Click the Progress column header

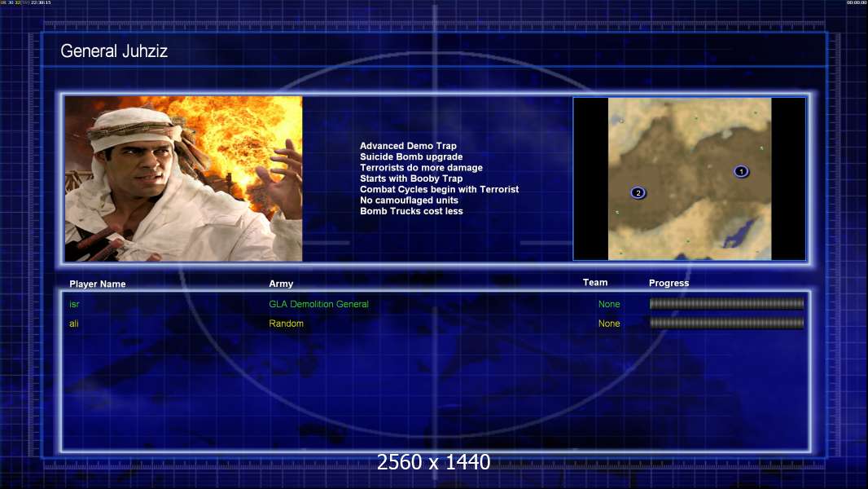[669, 283]
